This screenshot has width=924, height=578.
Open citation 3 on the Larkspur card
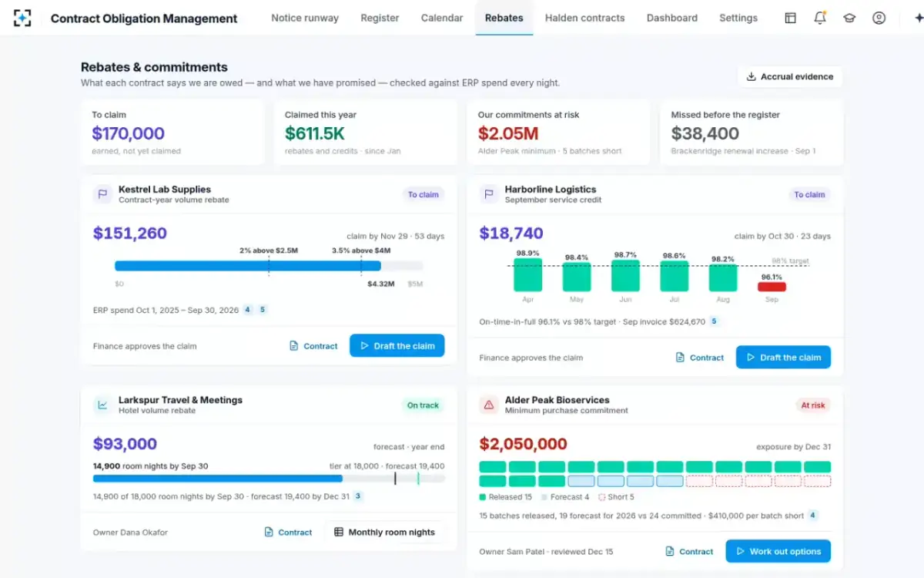point(358,496)
